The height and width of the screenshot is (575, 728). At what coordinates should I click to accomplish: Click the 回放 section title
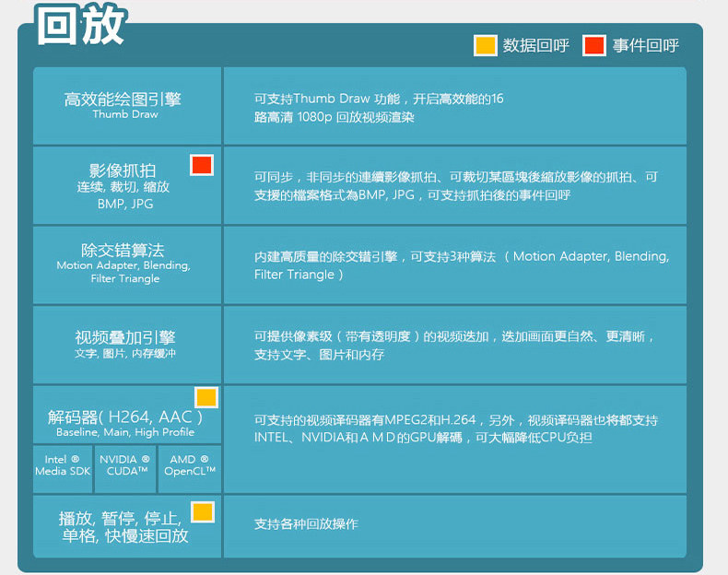81,26
